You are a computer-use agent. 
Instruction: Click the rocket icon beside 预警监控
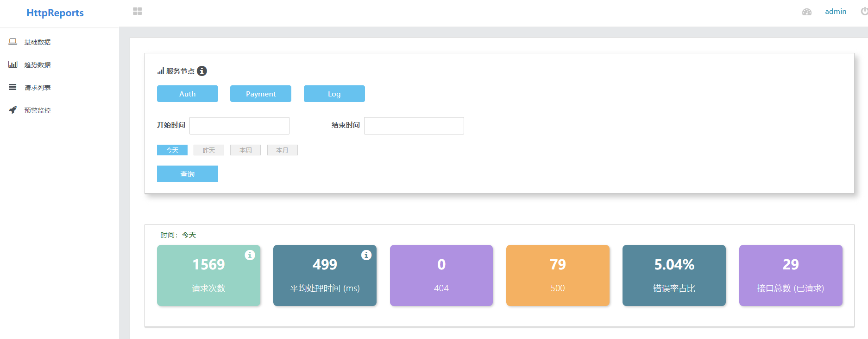(x=13, y=110)
